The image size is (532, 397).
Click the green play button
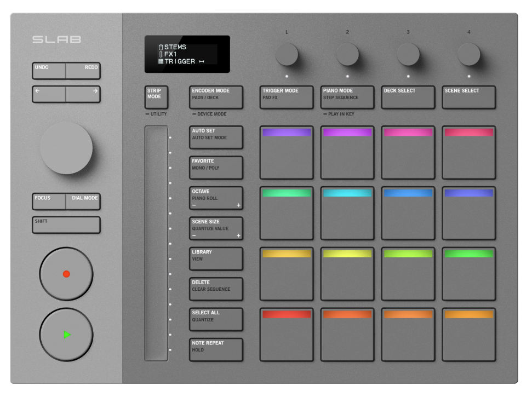point(66,335)
